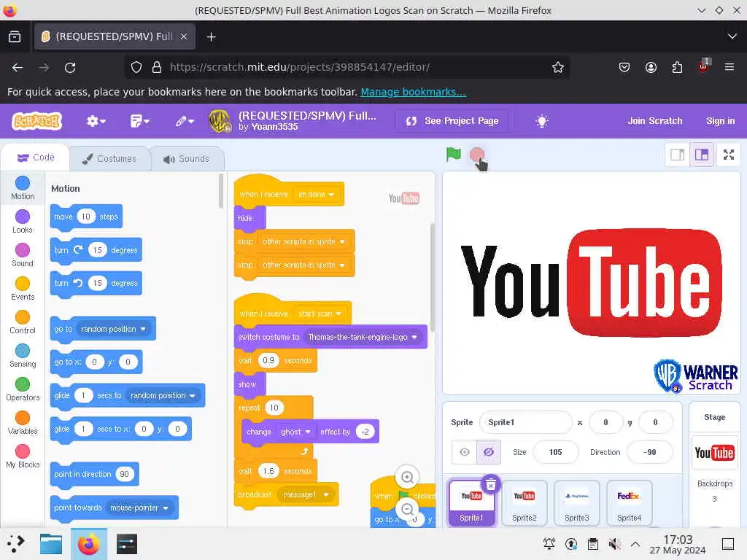
Task: Click the sprite Size field
Action: [555, 452]
